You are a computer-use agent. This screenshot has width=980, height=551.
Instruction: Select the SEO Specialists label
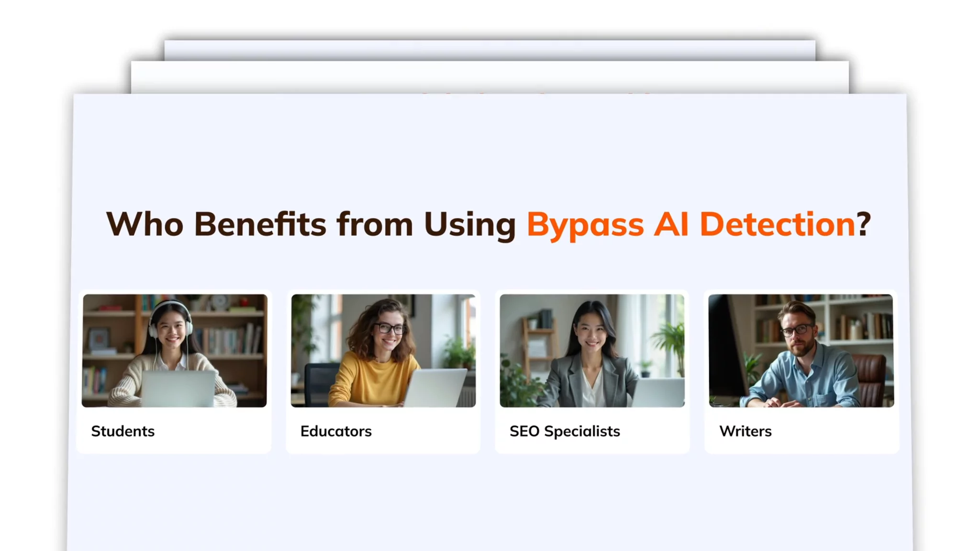pyautogui.click(x=565, y=431)
